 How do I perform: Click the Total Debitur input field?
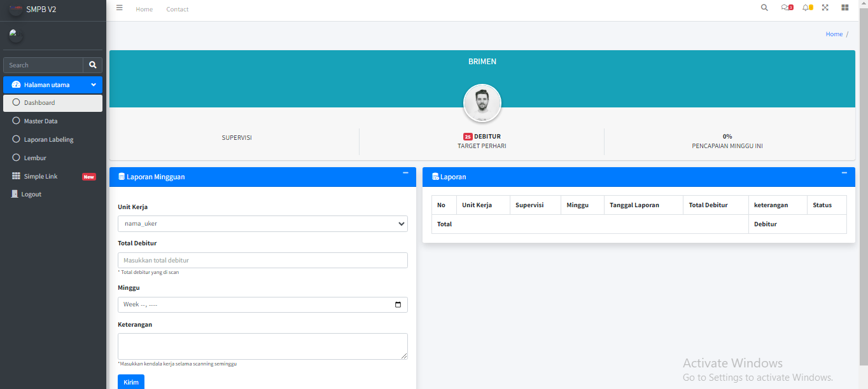[262, 260]
